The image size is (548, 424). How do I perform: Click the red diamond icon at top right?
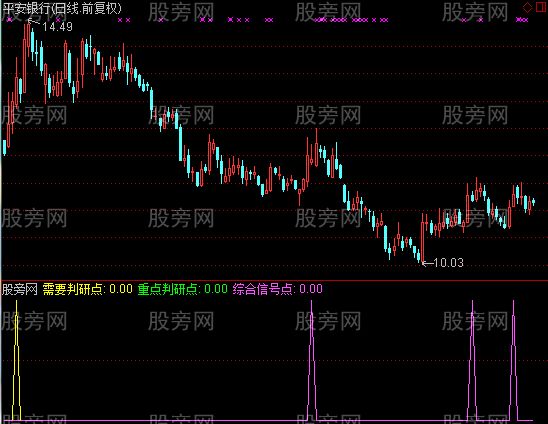tap(527, 7)
